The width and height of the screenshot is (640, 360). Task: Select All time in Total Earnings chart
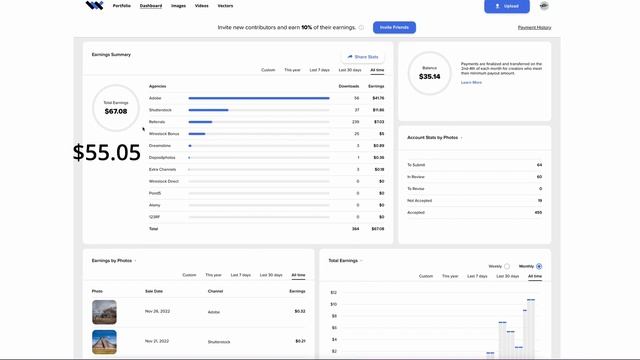[x=535, y=276]
